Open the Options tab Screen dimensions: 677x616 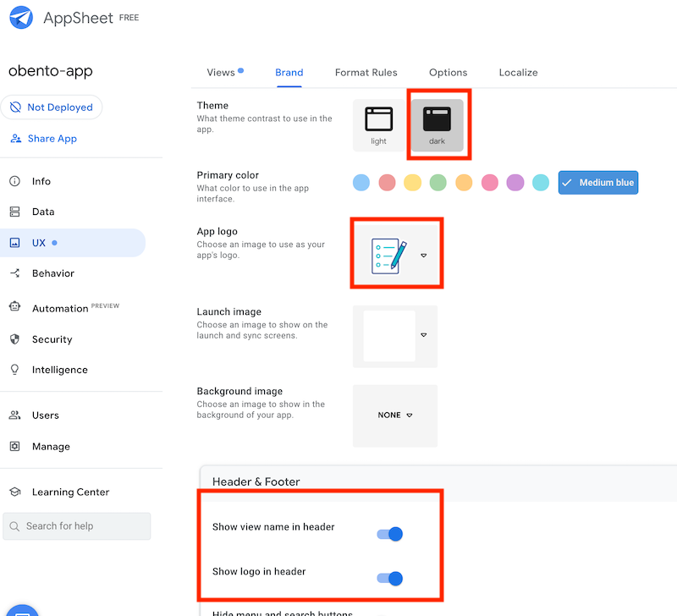[449, 73]
